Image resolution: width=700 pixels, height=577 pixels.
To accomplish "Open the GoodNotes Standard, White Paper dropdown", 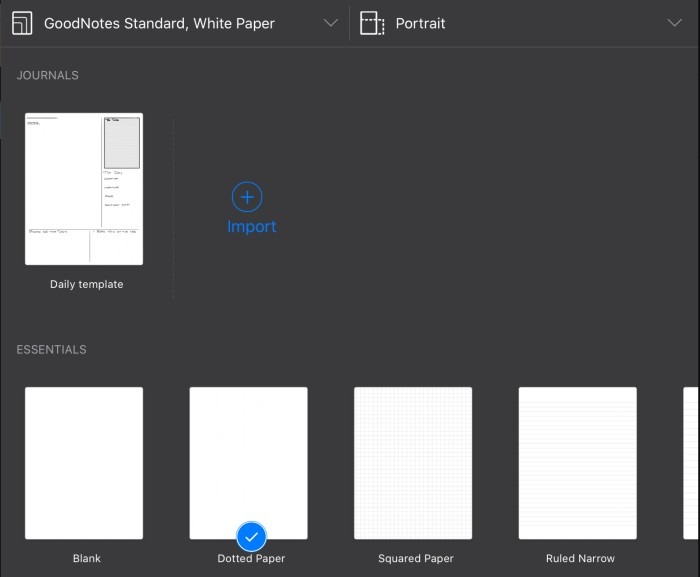I will 175,23.
